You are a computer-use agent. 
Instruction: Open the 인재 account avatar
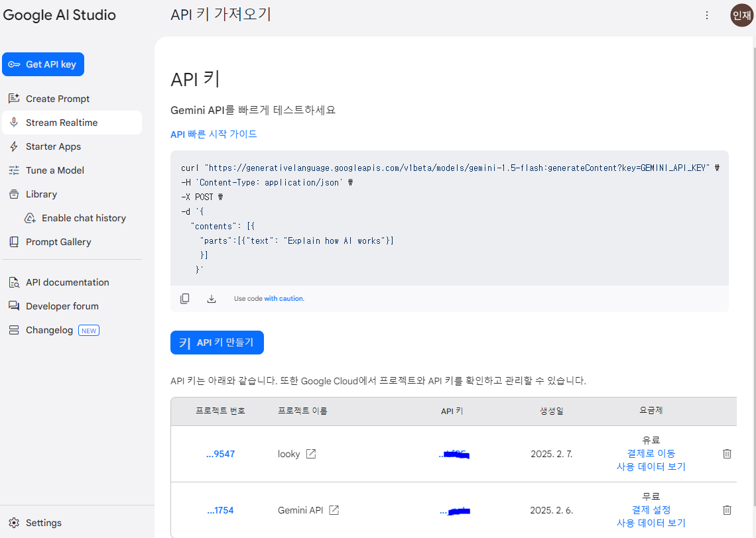click(741, 15)
